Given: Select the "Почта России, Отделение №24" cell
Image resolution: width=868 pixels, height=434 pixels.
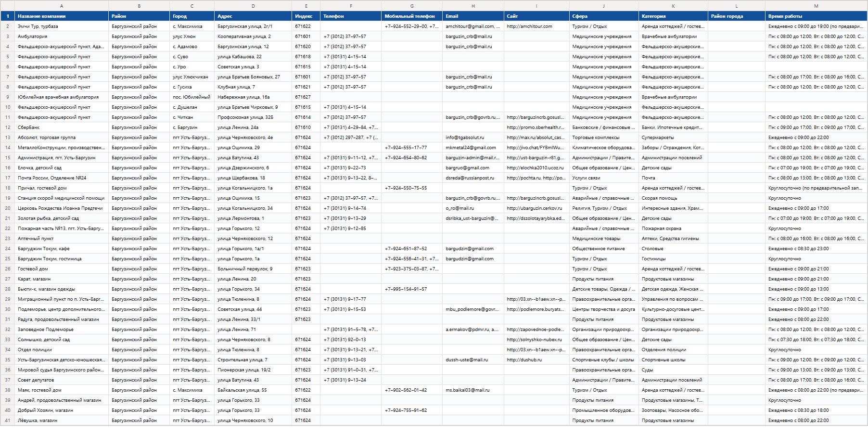Looking at the screenshot, I should click(x=62, y=178).
